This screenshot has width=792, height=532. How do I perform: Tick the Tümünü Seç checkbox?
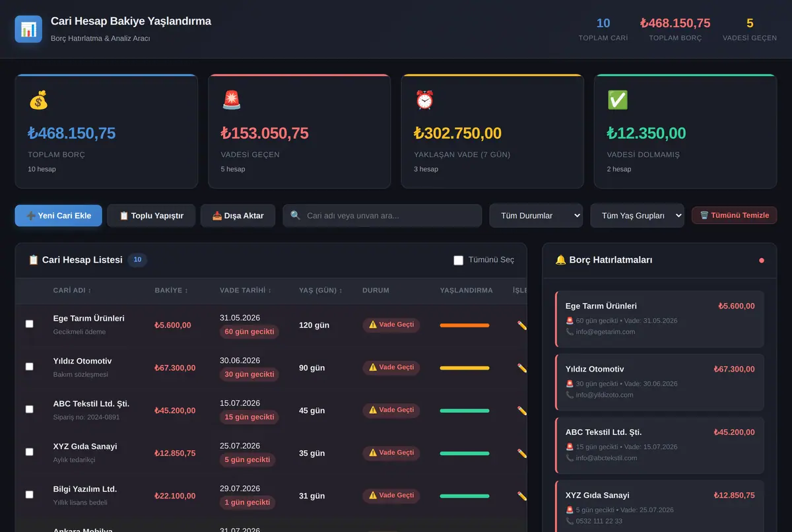click(459, 260)
